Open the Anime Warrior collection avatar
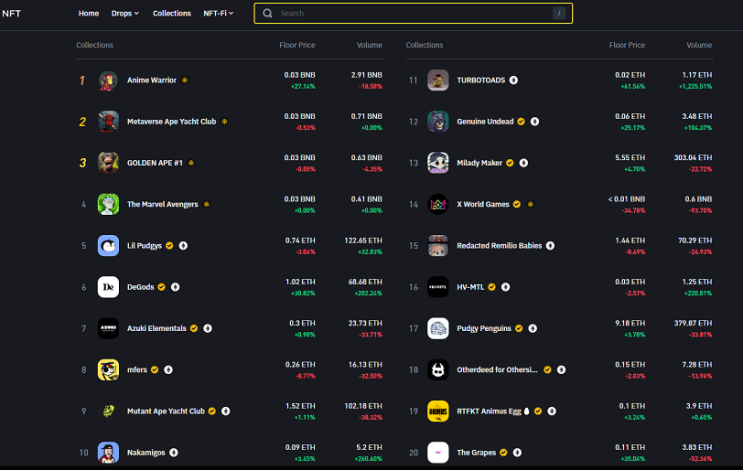This screenshot has width=743, height=470. tap(108, 81)
